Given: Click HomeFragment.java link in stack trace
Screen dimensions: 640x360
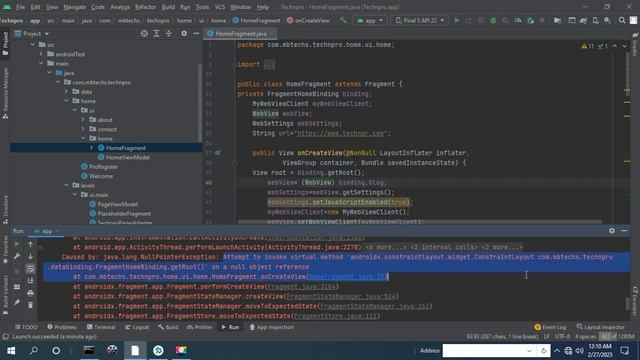Looking at the screenshot, I should click(x=347, y=277).
